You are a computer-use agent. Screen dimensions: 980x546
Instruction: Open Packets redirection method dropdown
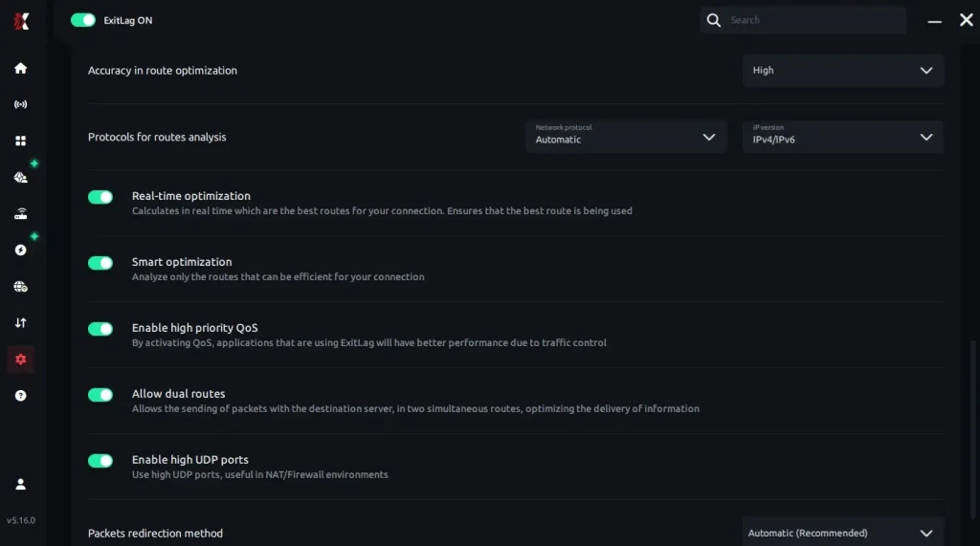tap(842, 533)
